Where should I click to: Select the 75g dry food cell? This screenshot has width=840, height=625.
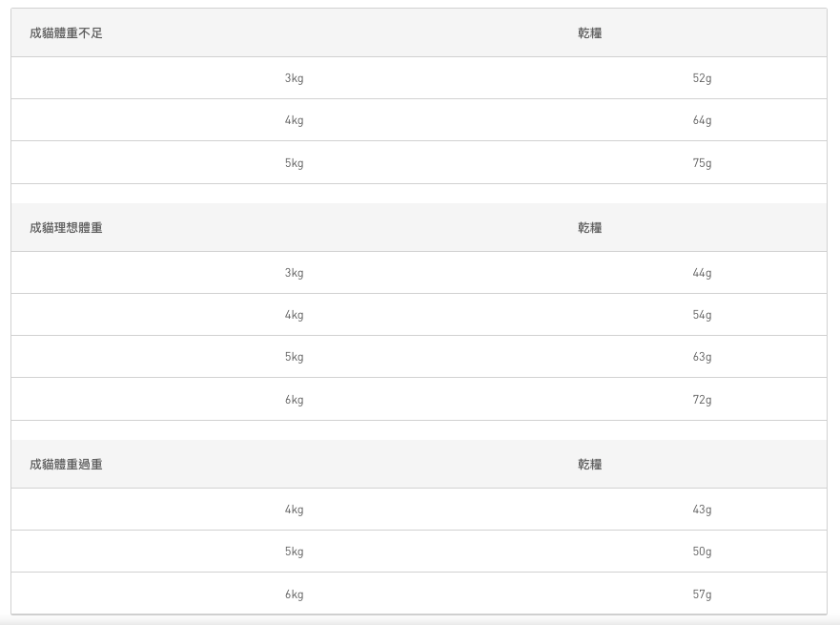pos(702,163)
